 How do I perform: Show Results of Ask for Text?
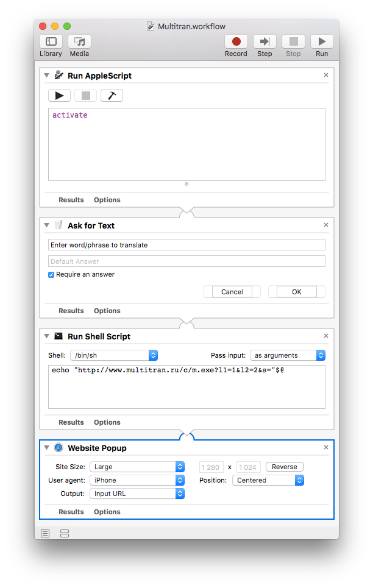coord(71,311)
